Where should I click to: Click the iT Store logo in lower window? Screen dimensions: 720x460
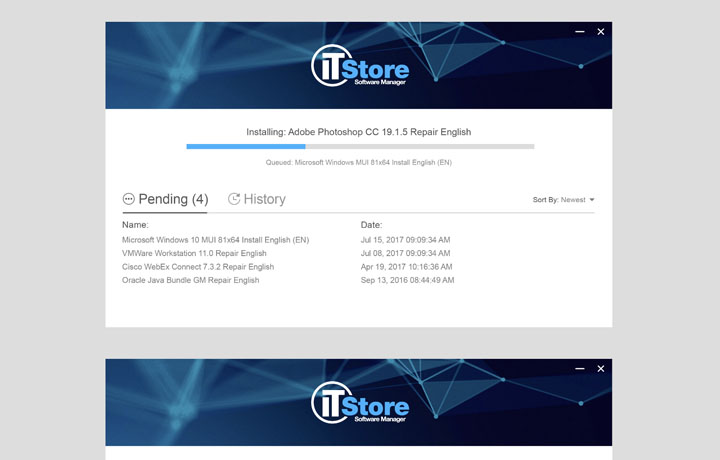[x=359, y=405]
